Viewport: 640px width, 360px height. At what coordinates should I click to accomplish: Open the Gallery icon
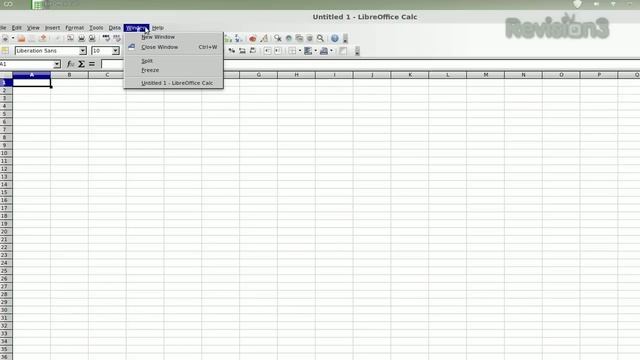click(x=299, y=38)
